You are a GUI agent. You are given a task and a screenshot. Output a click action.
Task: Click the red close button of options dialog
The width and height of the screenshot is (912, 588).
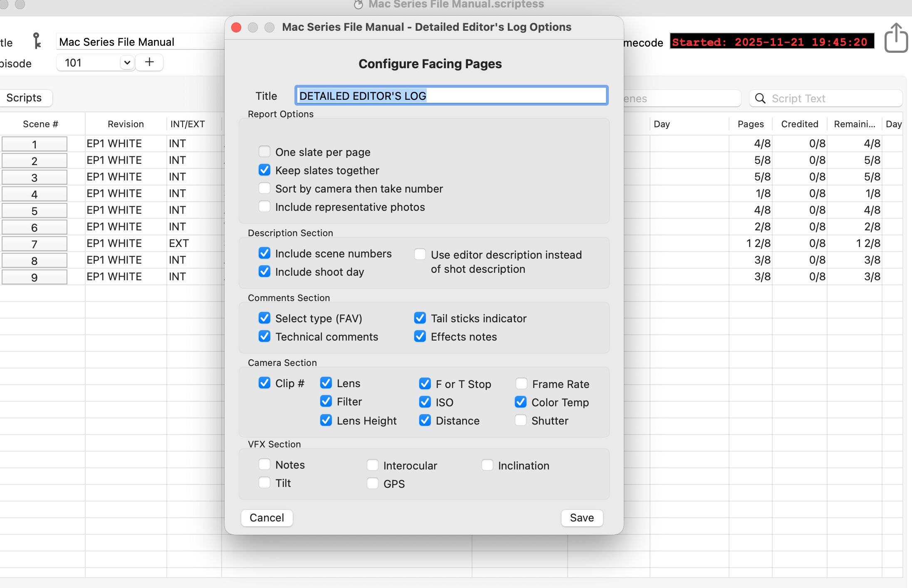tap(236, 27)
